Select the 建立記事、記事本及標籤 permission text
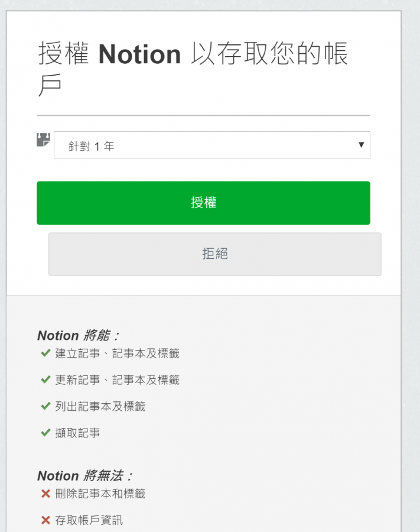This screenshot has width=420, height=532. coord(118,353)
